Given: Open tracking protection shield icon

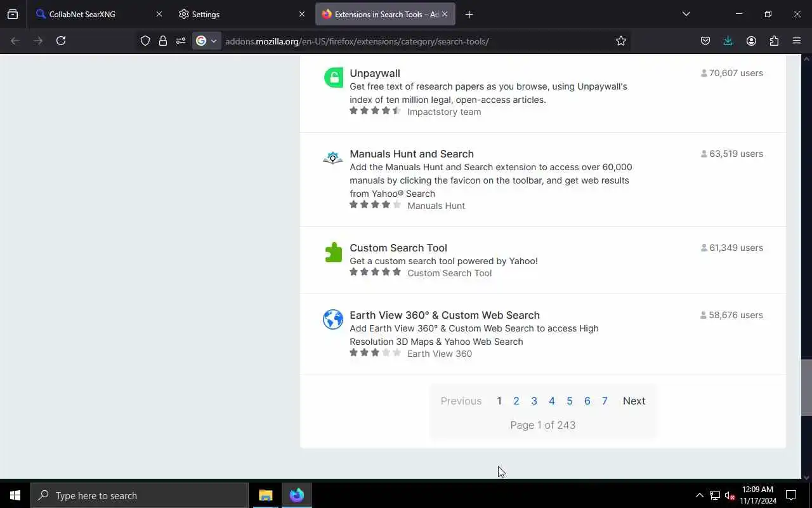Looking at the screenshot, I should (x=145, y=41).
